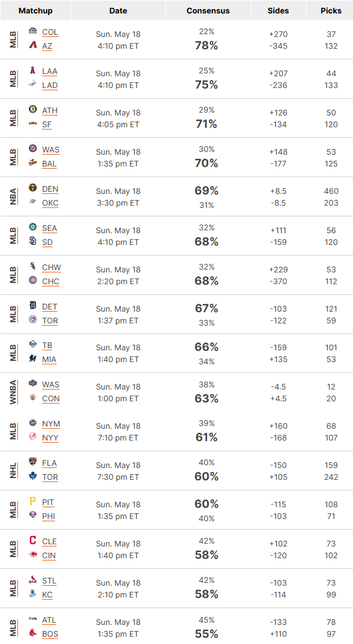Click the Arizona Diamondbacks logo icon
The height and width of the screenshot is (644, 353).
pyautogui.click(x=33, y=45)
